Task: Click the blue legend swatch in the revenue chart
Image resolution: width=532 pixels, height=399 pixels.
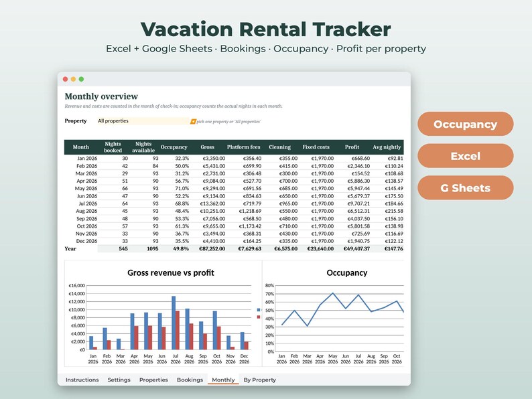Action: click(259, 310)
